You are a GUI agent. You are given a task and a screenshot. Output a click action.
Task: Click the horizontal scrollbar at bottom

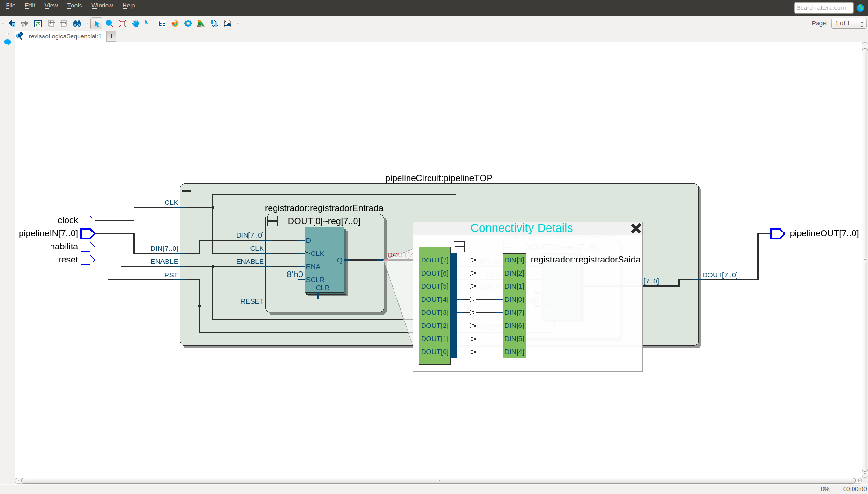point(438,480)
